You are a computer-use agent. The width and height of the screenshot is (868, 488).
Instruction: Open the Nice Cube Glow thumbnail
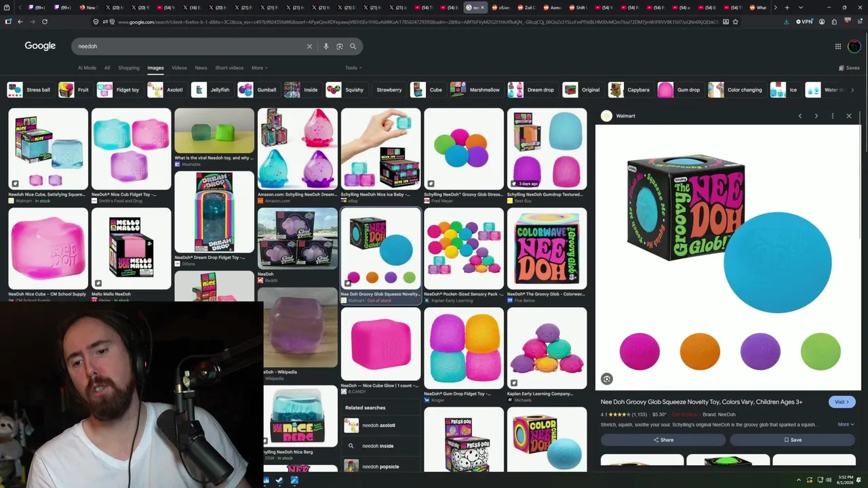click(x=380, y=344)
